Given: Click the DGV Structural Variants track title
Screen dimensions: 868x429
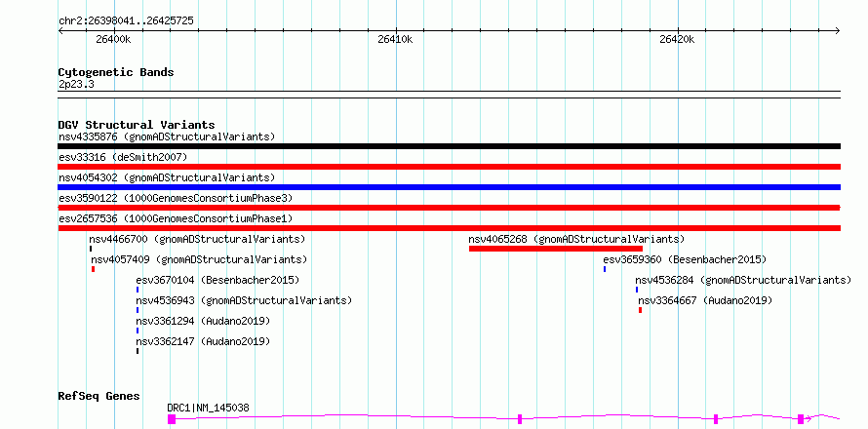Looking at the screenshot, I should tap(137, 125).
